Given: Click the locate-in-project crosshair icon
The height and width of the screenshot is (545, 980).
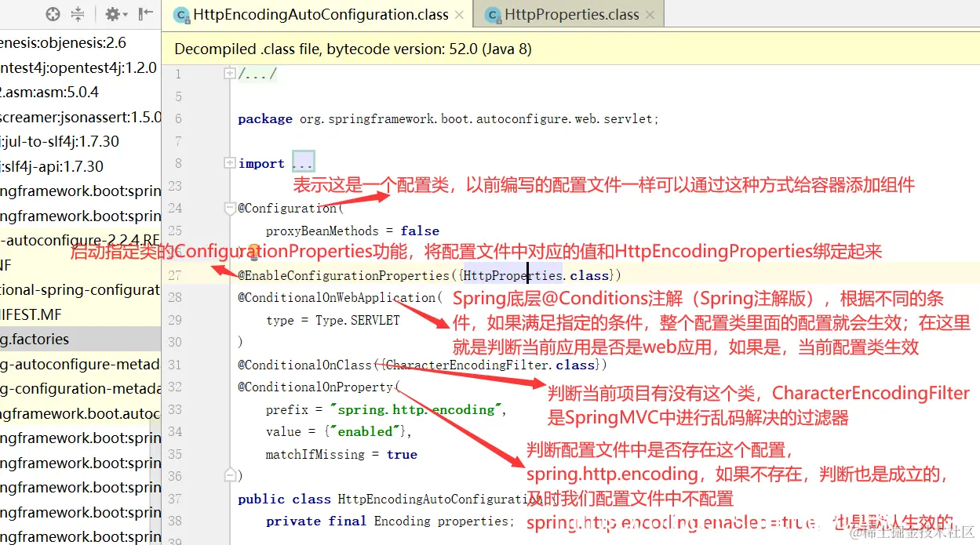Looking at the screenshot, I should 53,14.
